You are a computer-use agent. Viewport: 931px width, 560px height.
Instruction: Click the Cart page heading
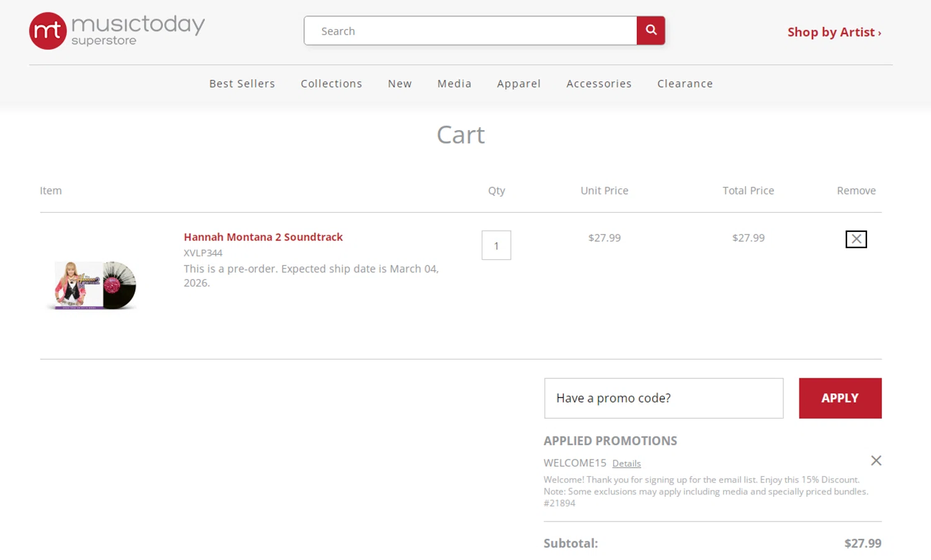[x=461, y=135]
